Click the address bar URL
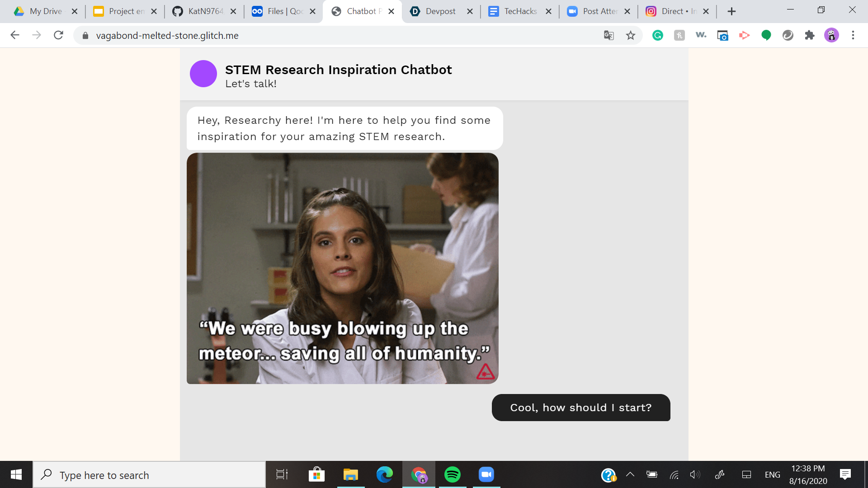868x488 pixels. click(x=167, y=35)
